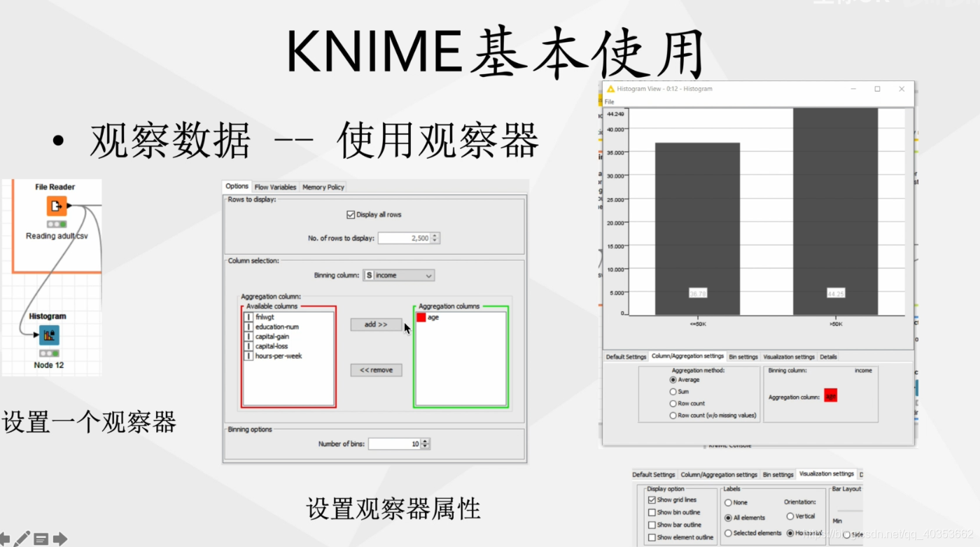This screenshot has height=547, width=980.
Task: Click the Node 12 label
Action: 49,365
